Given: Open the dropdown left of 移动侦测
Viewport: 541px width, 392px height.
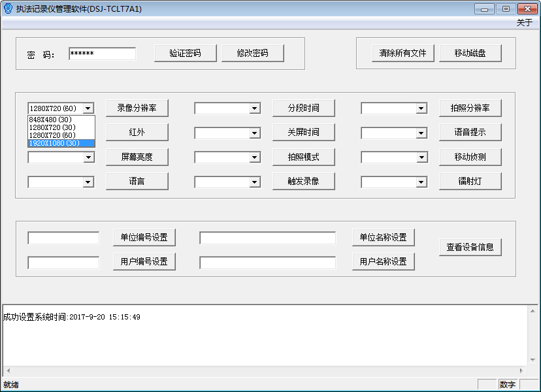Looking at the screenshot, I should 421,157.
